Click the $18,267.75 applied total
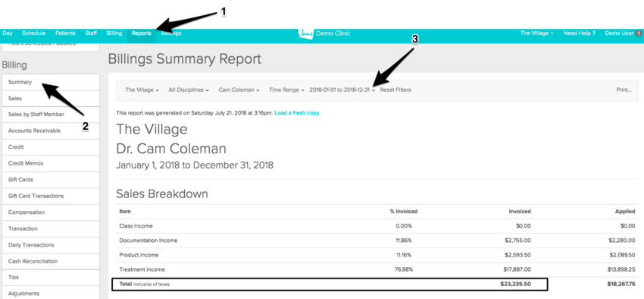This screenshot has height=299, width=644. [x=621, y=284]
